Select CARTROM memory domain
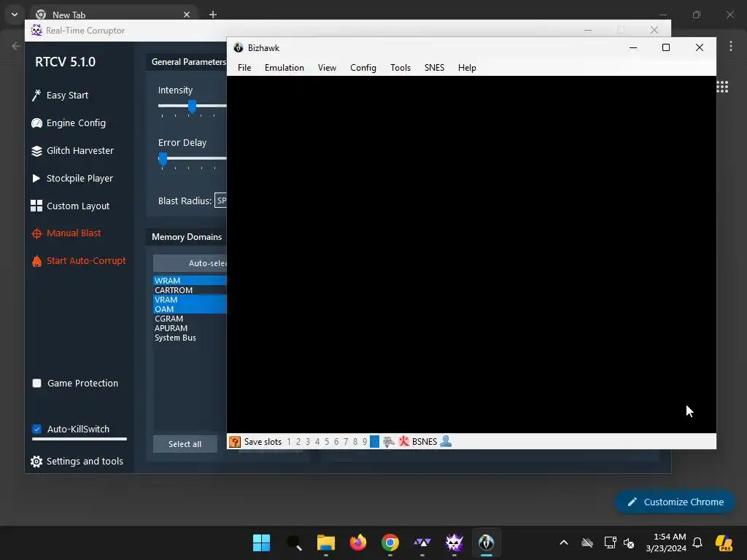Image resolution: width=747 pixels, height=560 pixels. [190, 290]
